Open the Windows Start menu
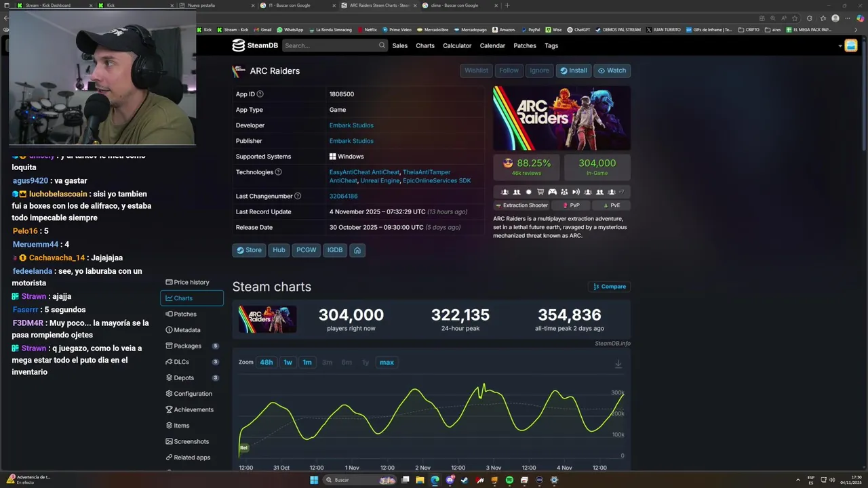This screenshot has height=488, width=868. 314,480
